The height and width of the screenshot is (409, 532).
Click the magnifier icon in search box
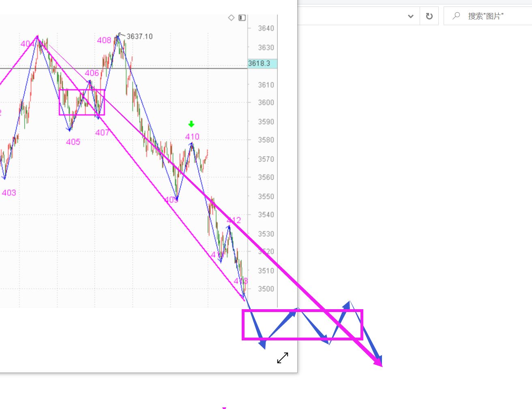click(456, 16)
